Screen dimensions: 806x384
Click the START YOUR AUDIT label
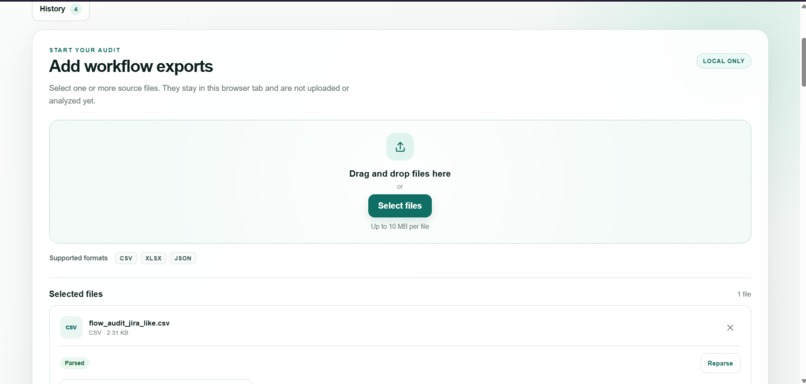[x=85, y=50]
